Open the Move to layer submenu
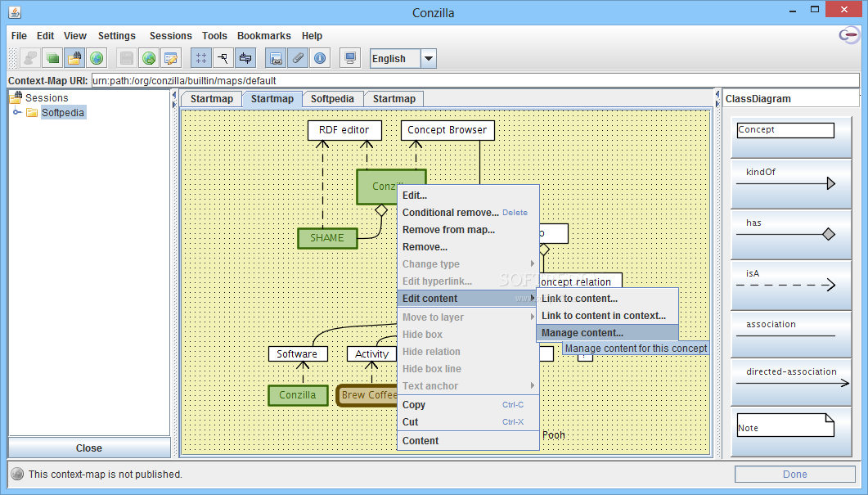The height and width of the screenshot is (495, 868). tap(468, 317)
